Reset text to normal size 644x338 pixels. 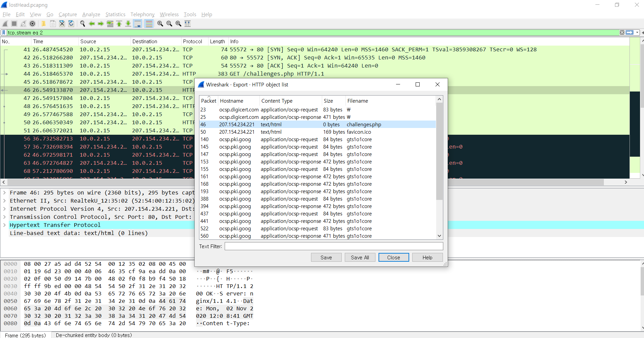click(x=178, y=24)
